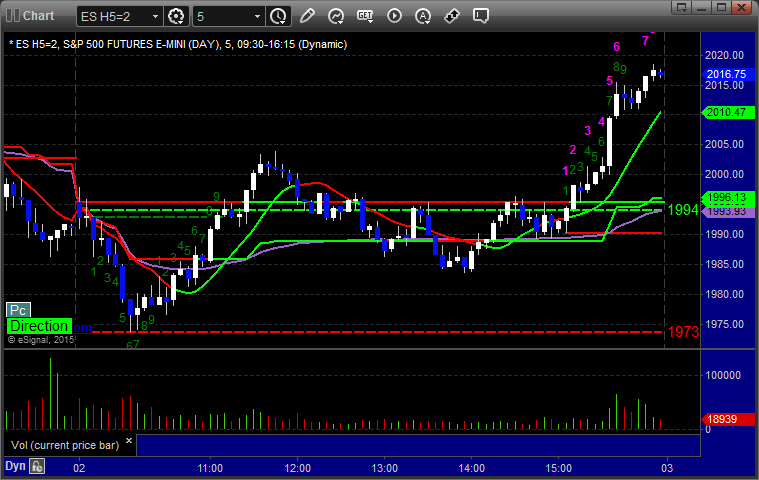Viewport: 759px width, 480px height.
Task: Click the 1985.00 price axis label
Action: click(724, 264)
